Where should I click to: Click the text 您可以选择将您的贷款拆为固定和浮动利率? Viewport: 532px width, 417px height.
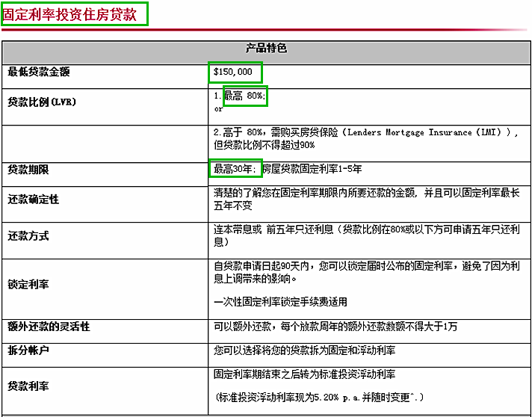point(304,350)
